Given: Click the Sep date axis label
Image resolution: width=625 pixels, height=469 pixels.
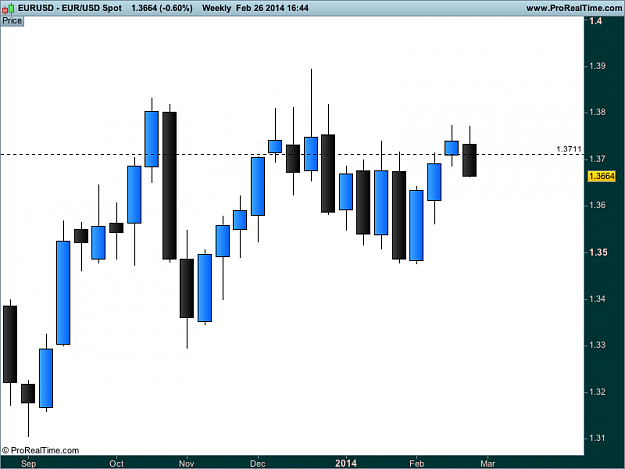Looking at the screenshot, I should [29, 463].
